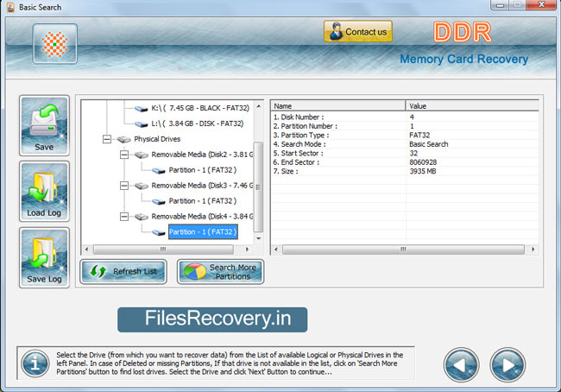
Task: Go to the next step arrow
Action: (507, 364)
